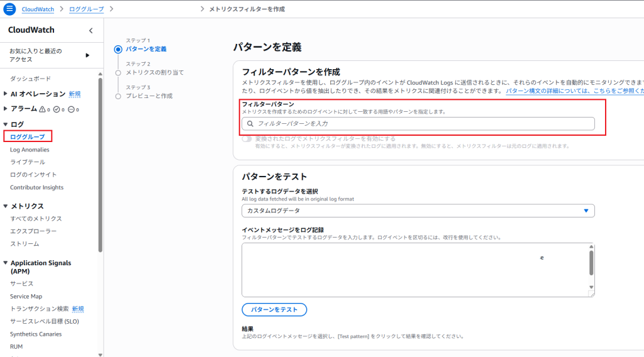Click the magnifier icon in filter pattern field
Image resolution: width=644 pixels, height=357 pixels.
tap(250, 124)
